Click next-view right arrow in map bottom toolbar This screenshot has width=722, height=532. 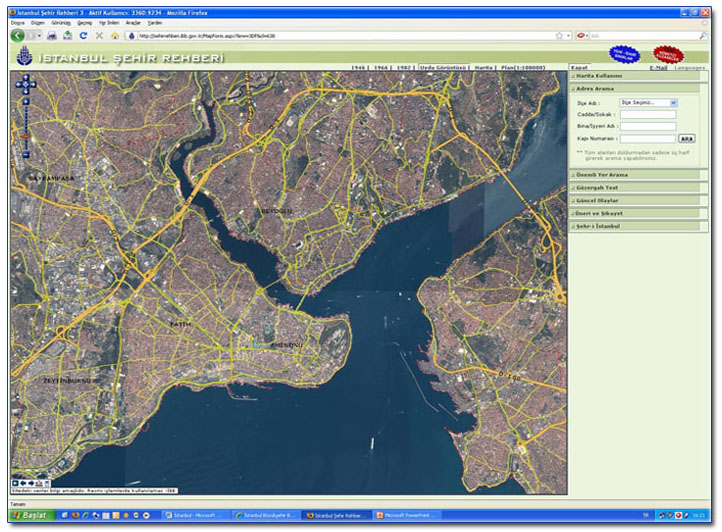click(31, 483)
